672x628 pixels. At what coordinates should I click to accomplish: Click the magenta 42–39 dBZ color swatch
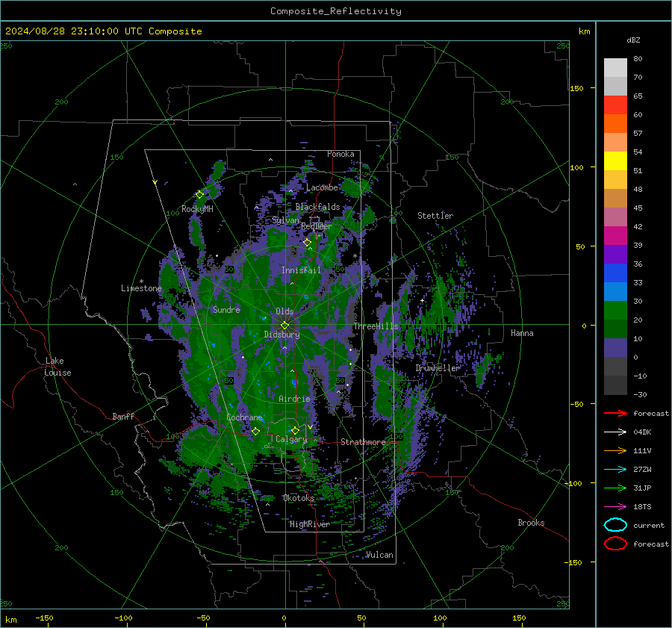(x=615, y=236)
